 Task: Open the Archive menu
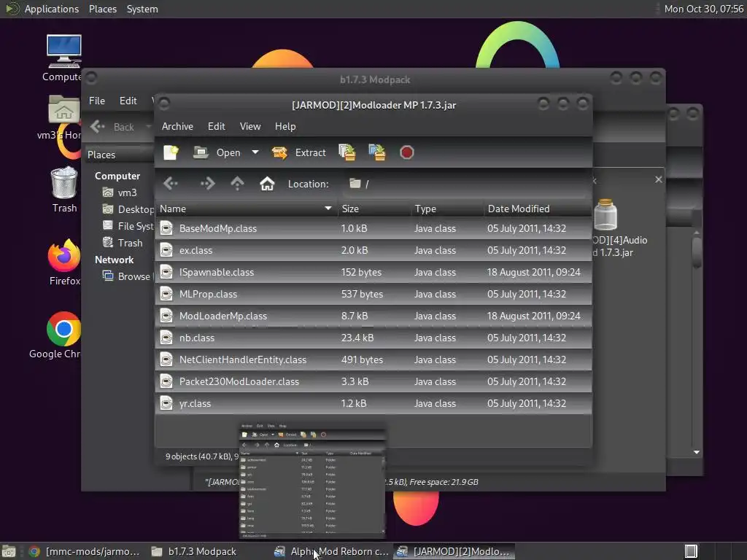tap(177, 126)
